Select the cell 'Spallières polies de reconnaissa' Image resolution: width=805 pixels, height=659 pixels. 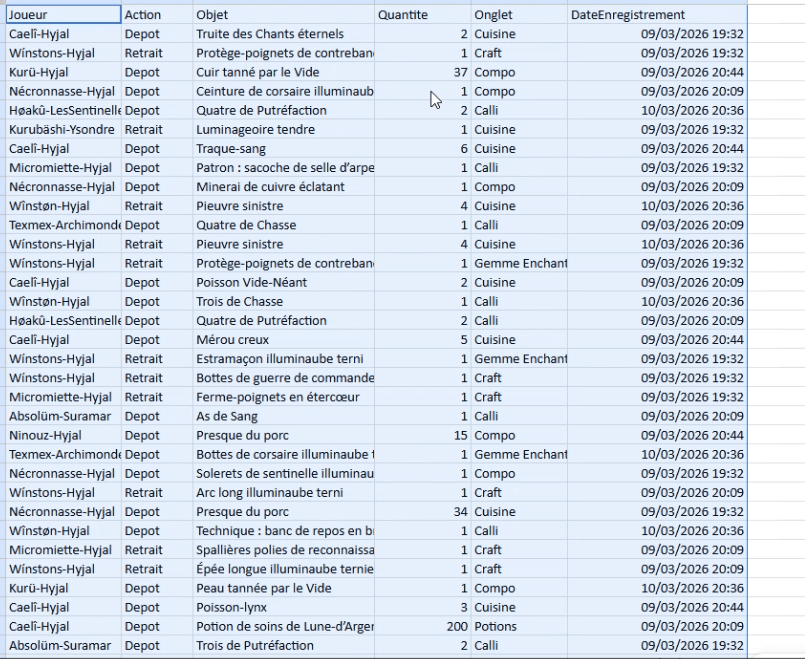click(x=284, y=550)
